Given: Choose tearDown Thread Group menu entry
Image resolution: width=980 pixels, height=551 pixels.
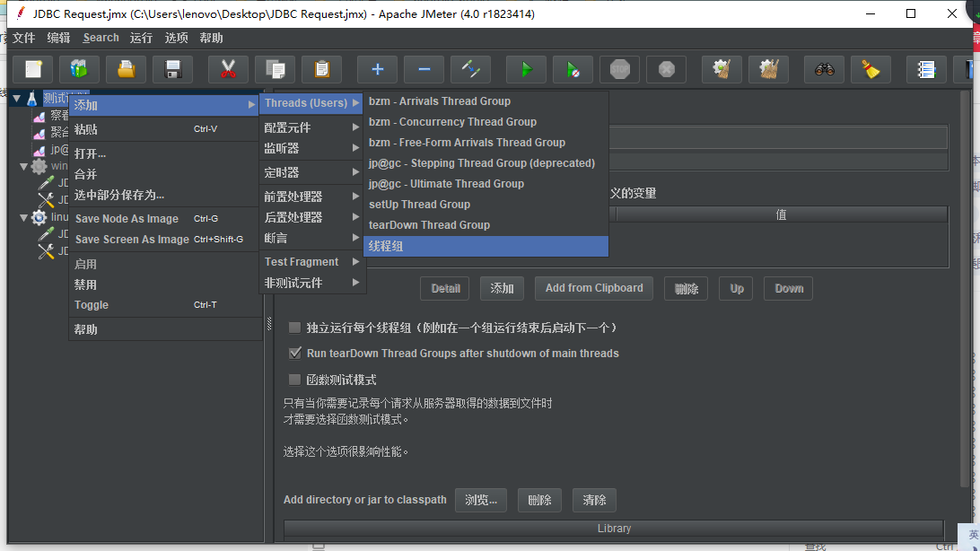Looking at the screenshot, I should pyautogui.click(x=486, y=225).
